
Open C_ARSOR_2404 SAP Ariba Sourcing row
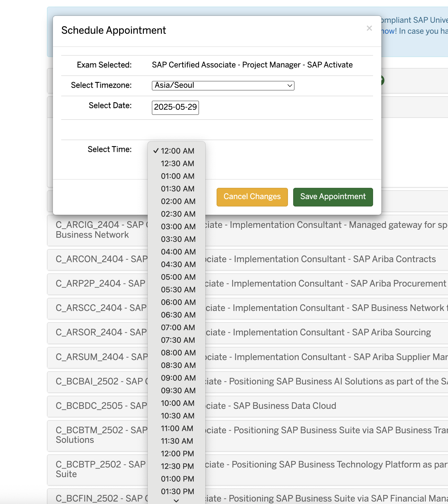tap(248, 333)
